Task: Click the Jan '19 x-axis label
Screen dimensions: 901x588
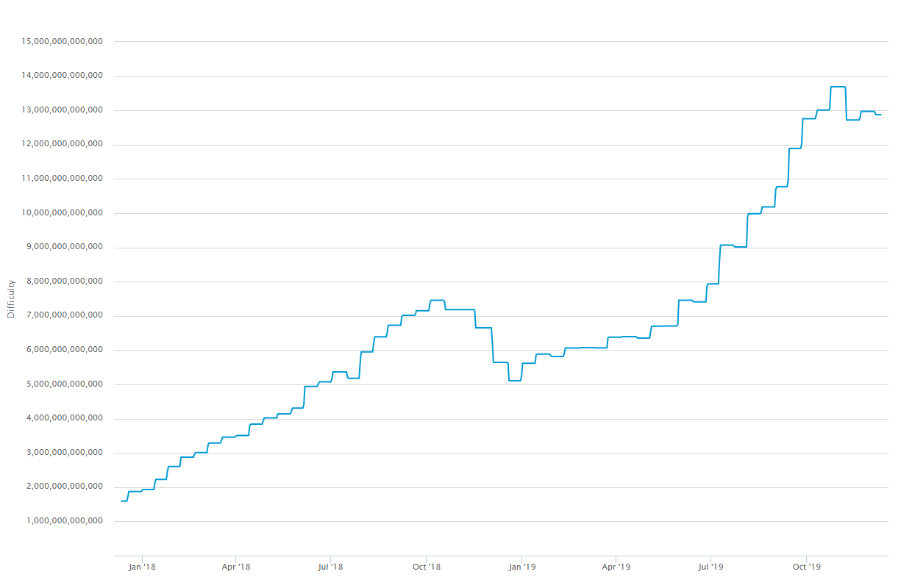Action: click(521, 567)
